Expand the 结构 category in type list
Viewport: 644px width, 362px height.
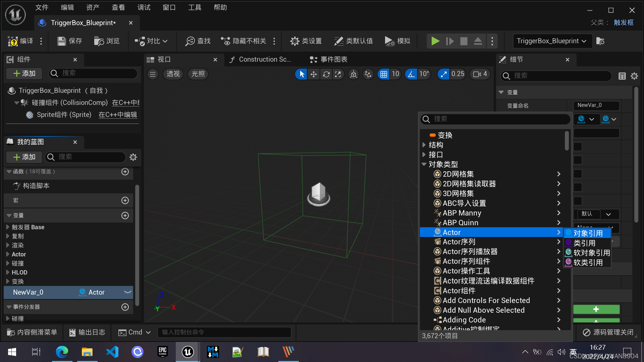[x=424, y=145]
